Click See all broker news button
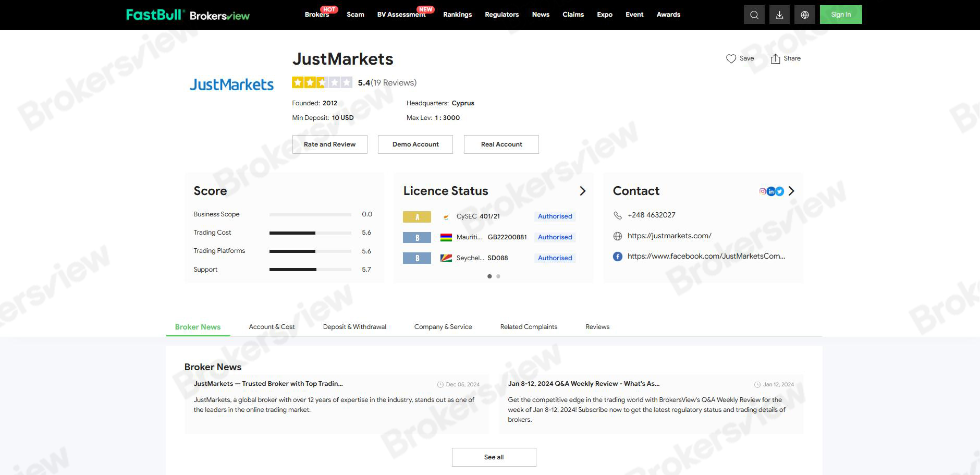Screen dimensions: 980x475 (x=494, y=457)
